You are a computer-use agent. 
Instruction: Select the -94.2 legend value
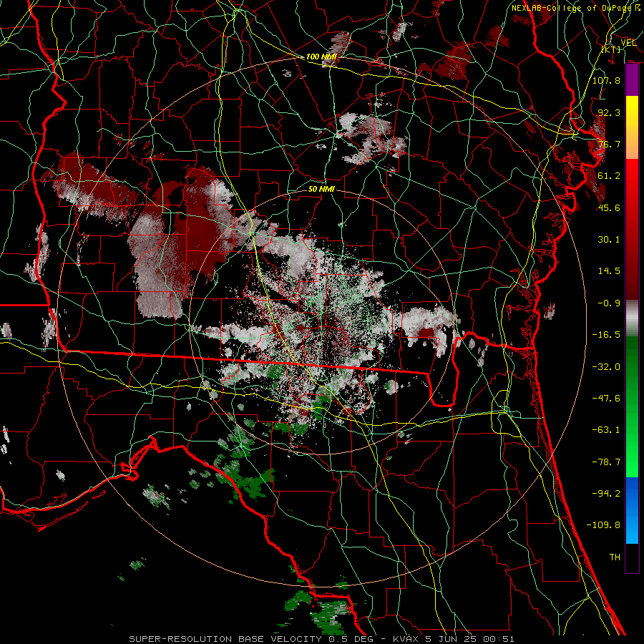[x=606, y=494]
